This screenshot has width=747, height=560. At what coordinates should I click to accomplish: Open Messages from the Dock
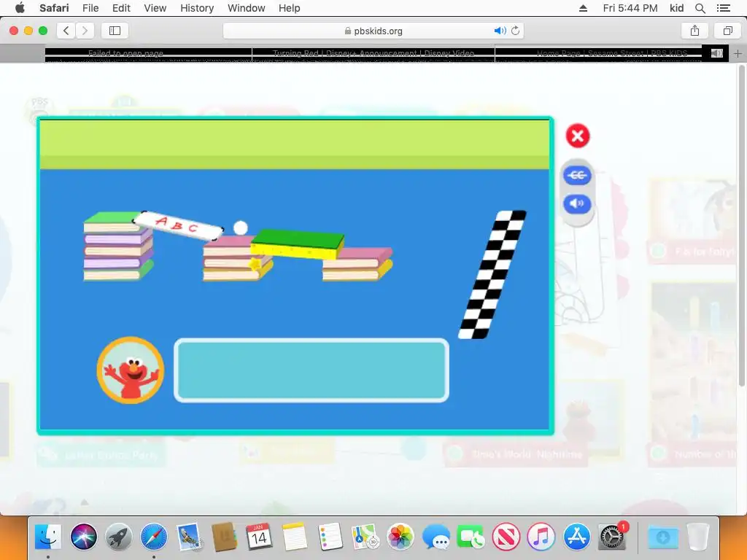pyautogui.click(x=436, y=537)
